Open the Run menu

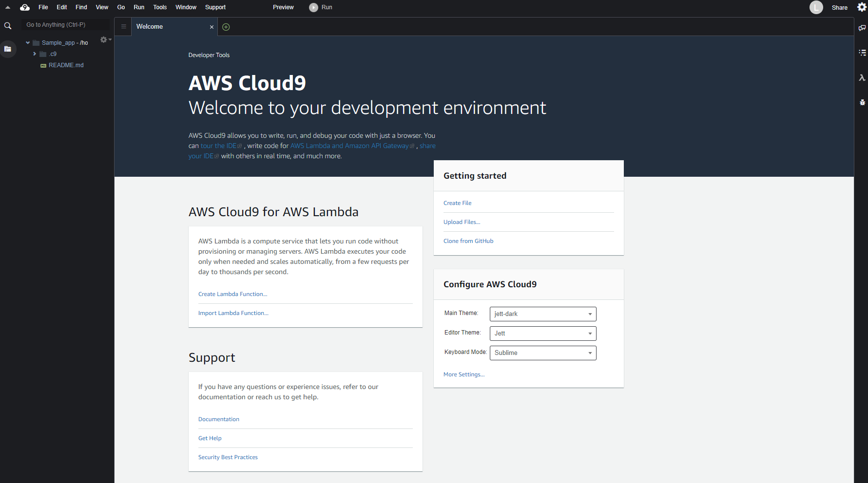pyautogui.click(x=139, y=7)
